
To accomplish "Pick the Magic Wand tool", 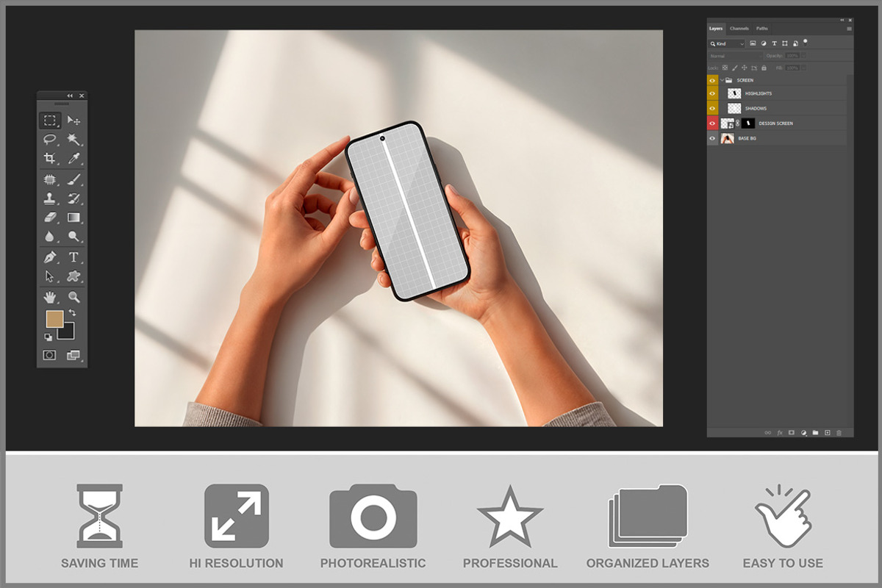I will [x=73, y=140].
